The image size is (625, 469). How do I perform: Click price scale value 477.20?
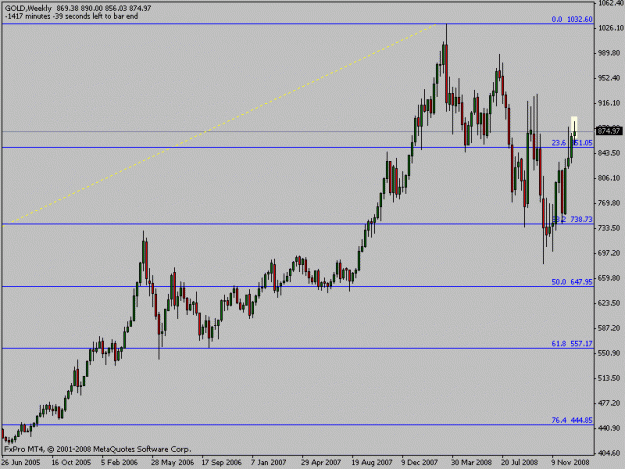[x=611, y=403]
